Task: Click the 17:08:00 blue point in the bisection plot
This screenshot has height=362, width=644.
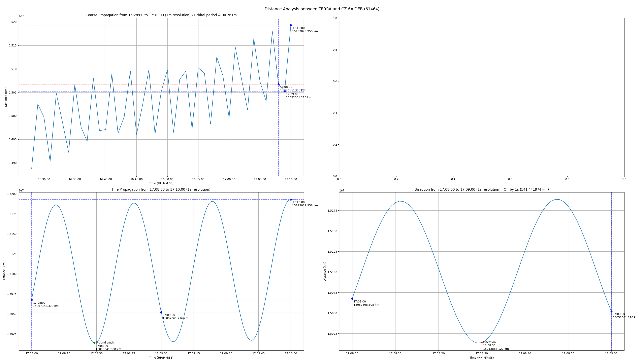Action: (x=352, y=299)
